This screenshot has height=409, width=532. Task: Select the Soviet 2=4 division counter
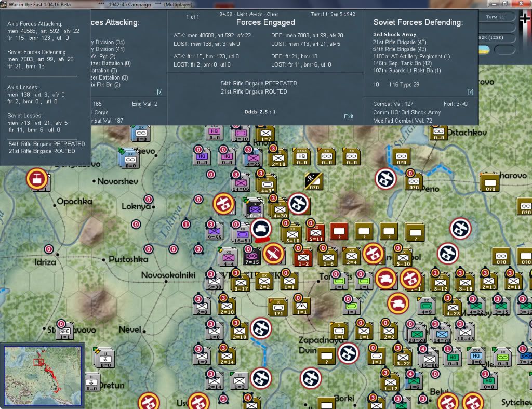tap(351, 257)
